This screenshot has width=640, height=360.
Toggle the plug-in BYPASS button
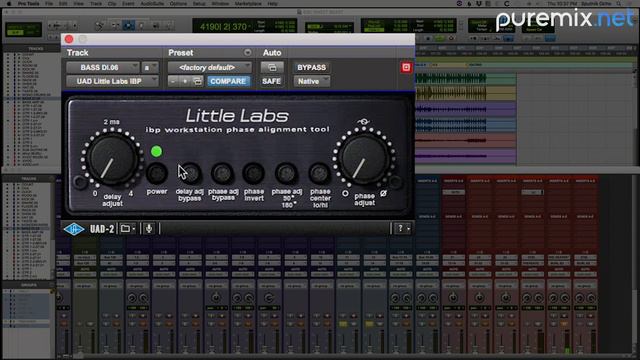click(311, 67)
